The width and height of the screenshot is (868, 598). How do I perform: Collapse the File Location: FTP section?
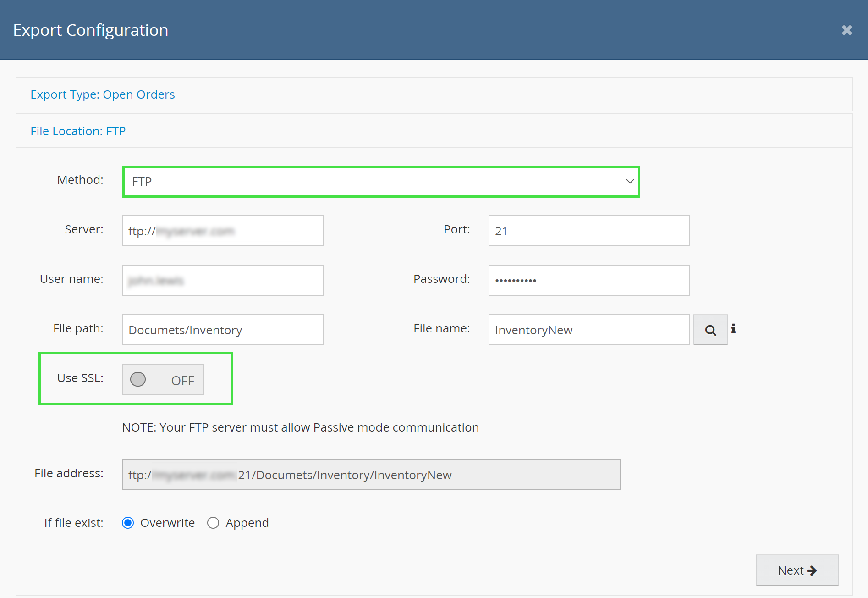click(x=78, y=131)
